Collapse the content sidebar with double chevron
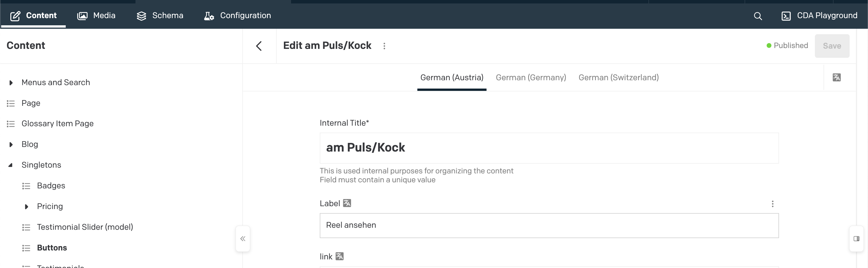This screenshot has height=268, width=868. tap(243, 239)
